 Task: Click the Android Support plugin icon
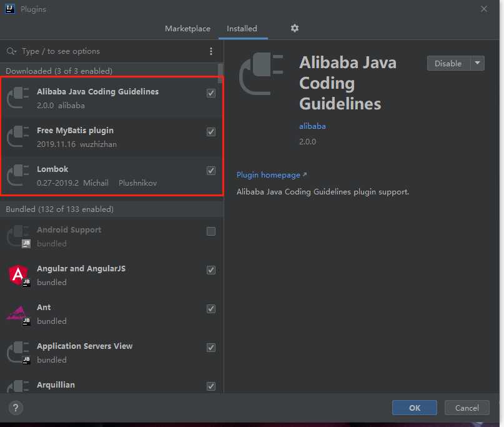[x=19, y=236]
